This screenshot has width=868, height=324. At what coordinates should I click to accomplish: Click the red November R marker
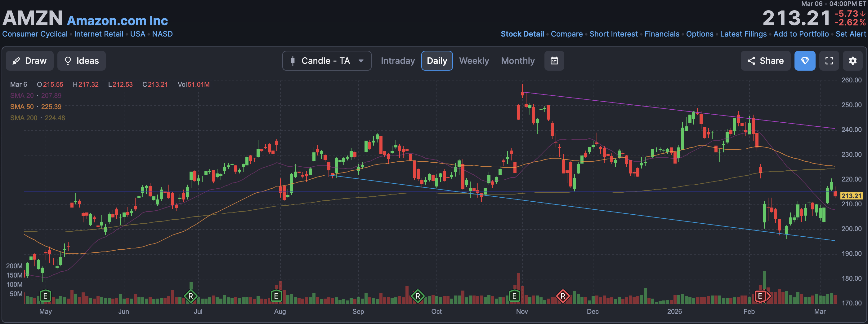click(563, 296)
